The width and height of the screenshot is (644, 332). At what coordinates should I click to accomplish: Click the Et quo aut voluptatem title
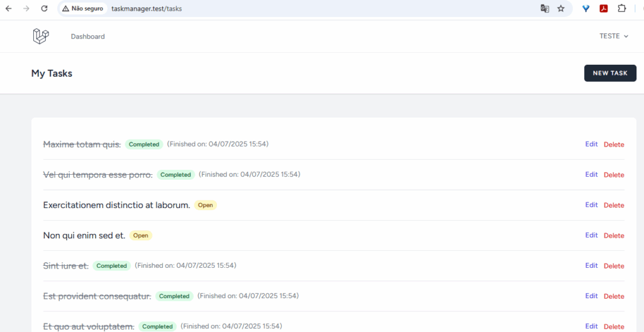(x=89, y=327)
